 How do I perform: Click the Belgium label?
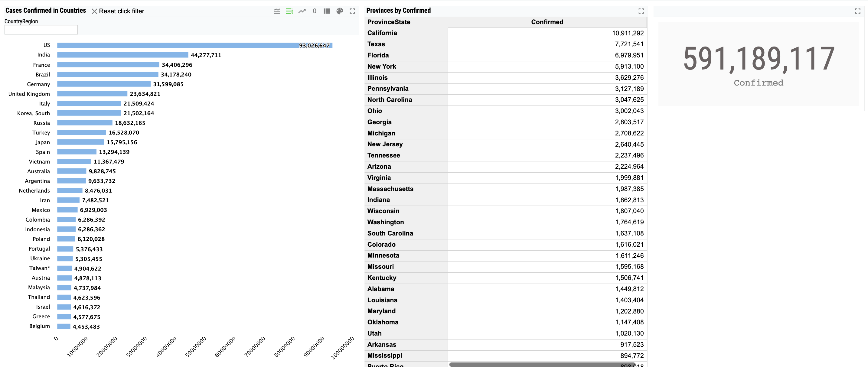[x=39, y=326]
